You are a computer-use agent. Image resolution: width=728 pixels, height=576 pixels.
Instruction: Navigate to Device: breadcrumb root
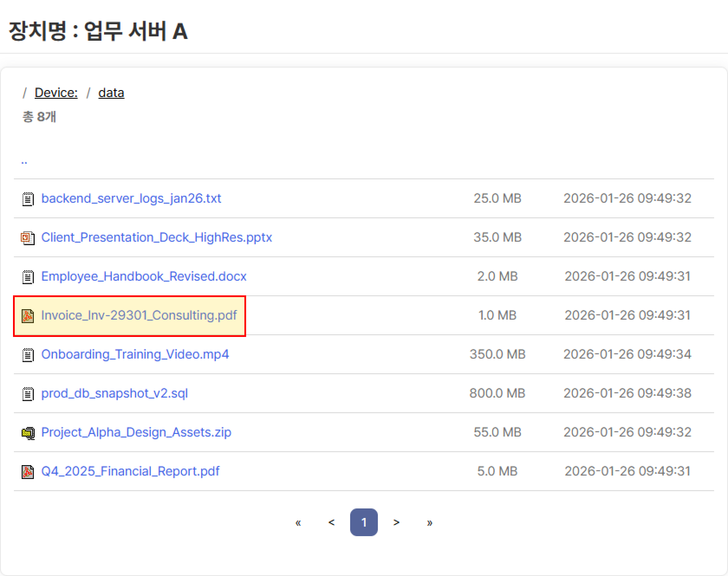(x=56, y=93)
